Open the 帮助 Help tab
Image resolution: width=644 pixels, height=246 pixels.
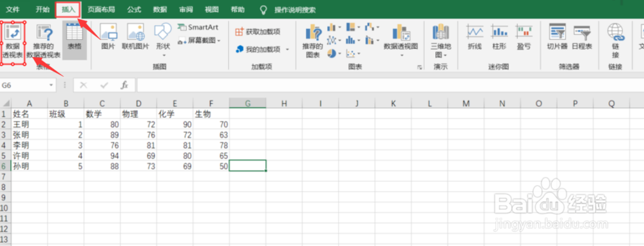(237, 10)
